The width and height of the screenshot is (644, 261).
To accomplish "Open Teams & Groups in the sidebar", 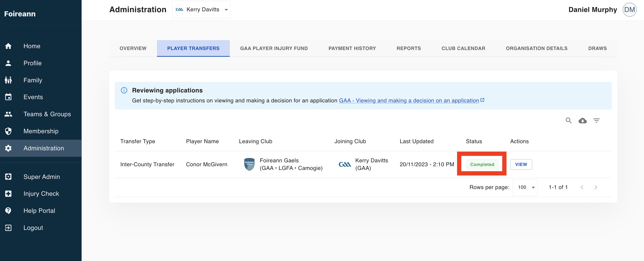I will tap(41, 114).
